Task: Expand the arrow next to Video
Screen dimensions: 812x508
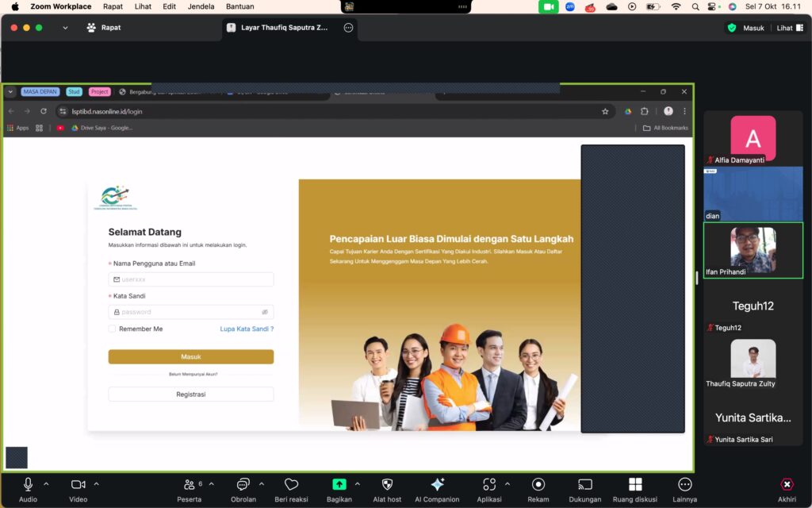Action: (x=97, y=483)
